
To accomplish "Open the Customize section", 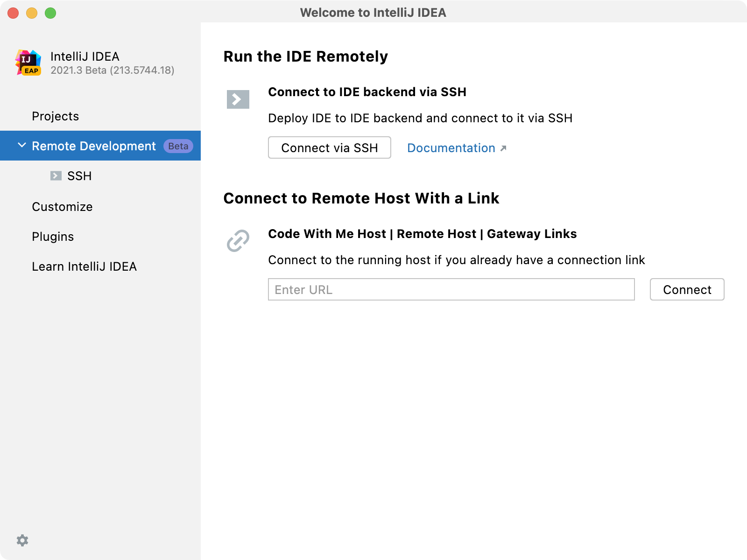I will point(62,207).
